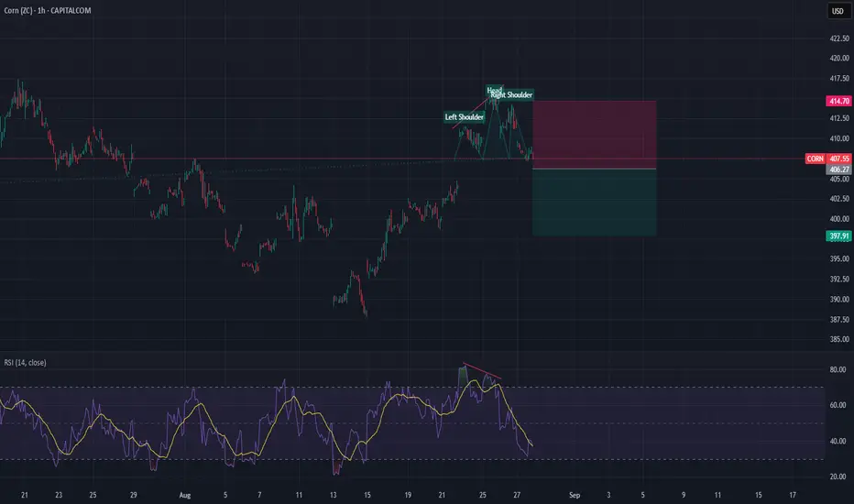Screen dimensions: 854x504
Task: Click the 417.50 price axis label
Action: click(x=839, y=79)
